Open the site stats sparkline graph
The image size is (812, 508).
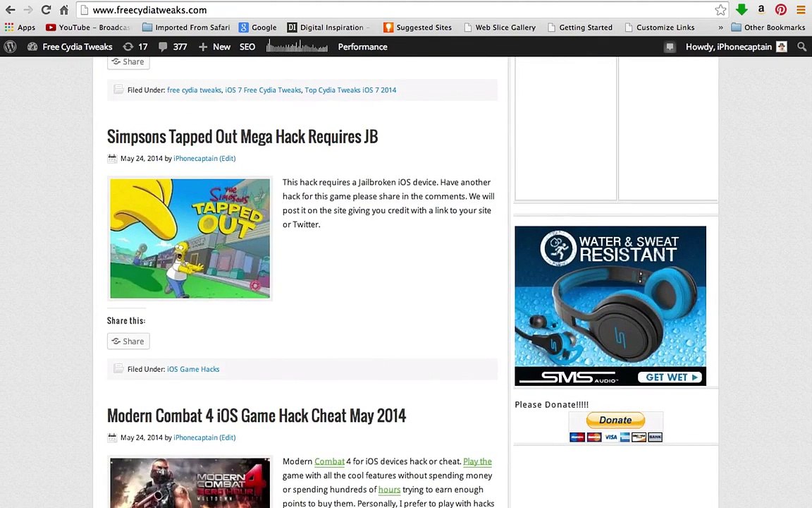click(297, 47)
